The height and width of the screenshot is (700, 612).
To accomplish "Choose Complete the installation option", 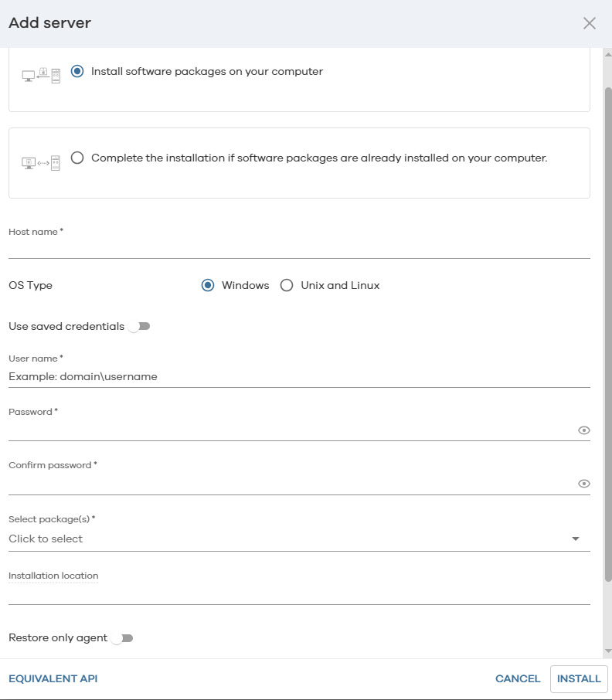I will pos(77,158).
